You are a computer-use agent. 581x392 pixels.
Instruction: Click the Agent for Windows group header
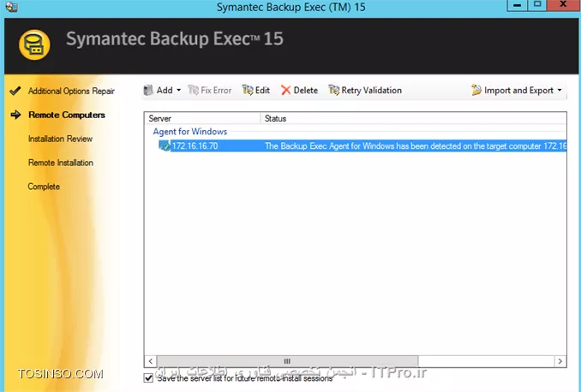point(190,132)
